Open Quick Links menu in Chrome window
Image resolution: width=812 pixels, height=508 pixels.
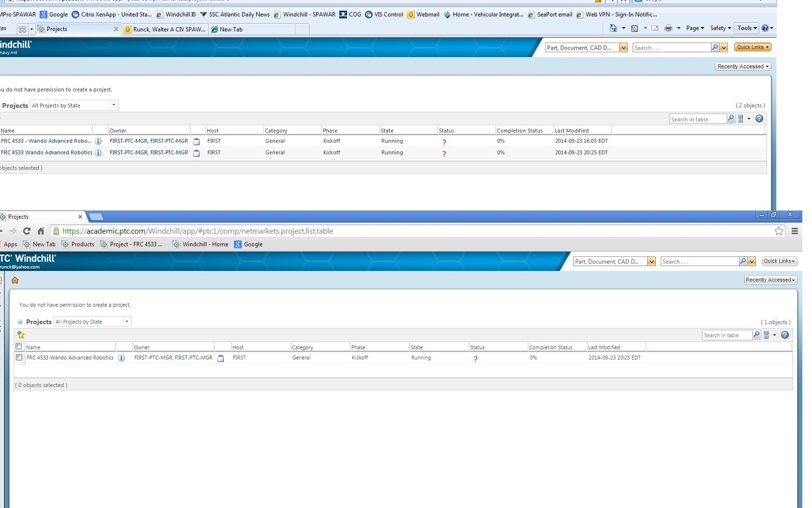779,261
